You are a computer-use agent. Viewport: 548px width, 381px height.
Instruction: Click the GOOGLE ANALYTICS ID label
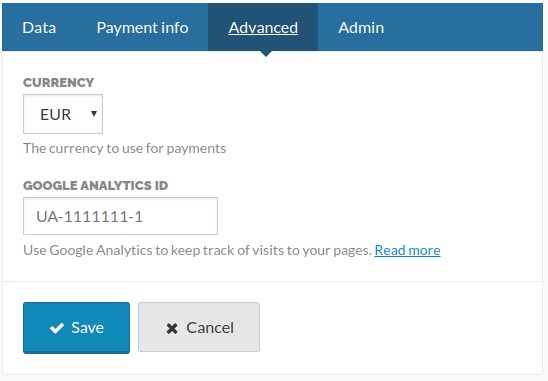click(95, 185)
